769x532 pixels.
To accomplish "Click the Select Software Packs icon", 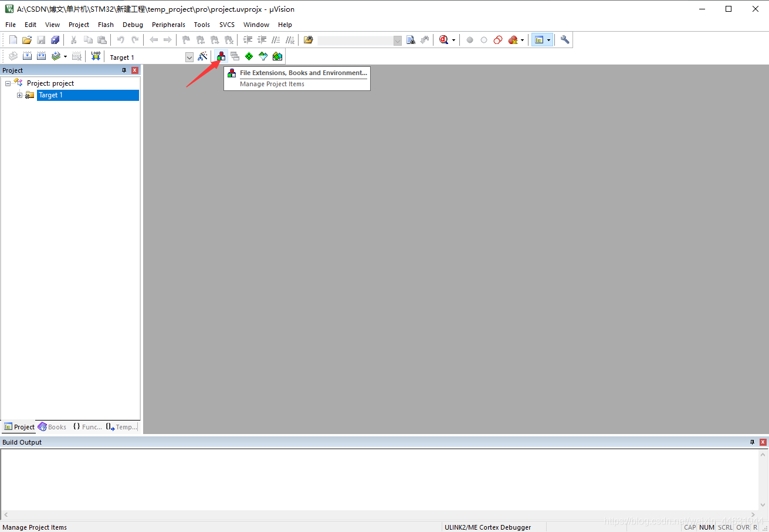I will (263, 56).
